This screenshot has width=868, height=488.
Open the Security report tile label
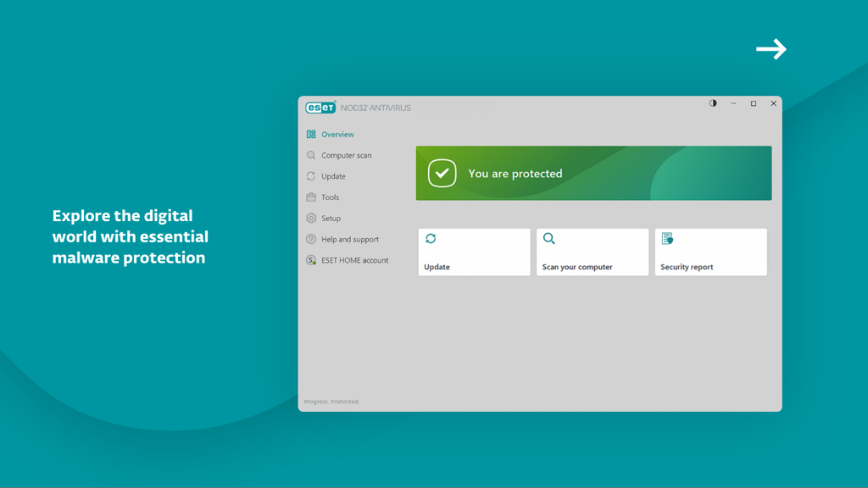pyautogui.click(x=687, y=267)
